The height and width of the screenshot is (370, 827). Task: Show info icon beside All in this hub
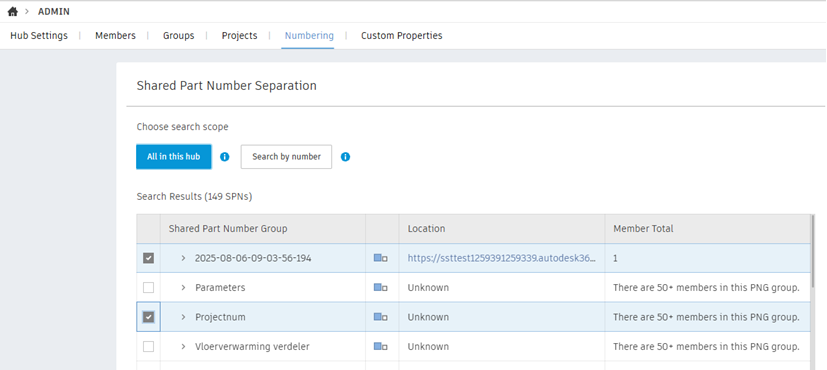[x=225, y=157]
